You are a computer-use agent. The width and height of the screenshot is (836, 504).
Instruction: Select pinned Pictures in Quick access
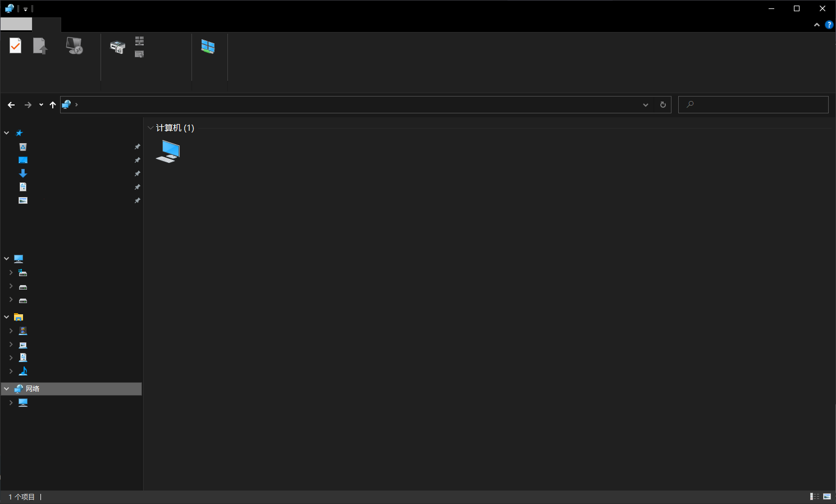[23, 200]
